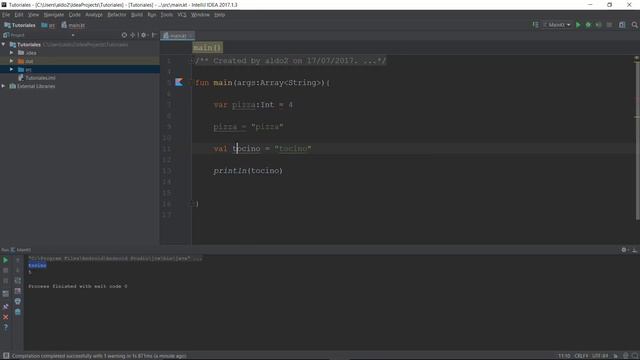Place cursor on println(tocino) line
The width and height of the screenshot is (640, 360).
(x=248, y=171)
